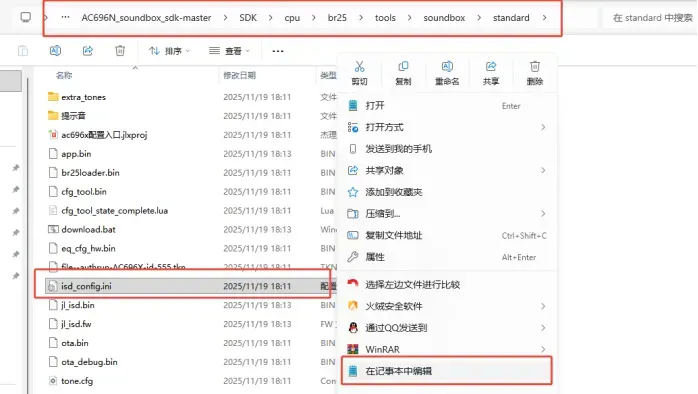Click the standard breadcrumb segment
698x394 pixels.
coord(511,18)
